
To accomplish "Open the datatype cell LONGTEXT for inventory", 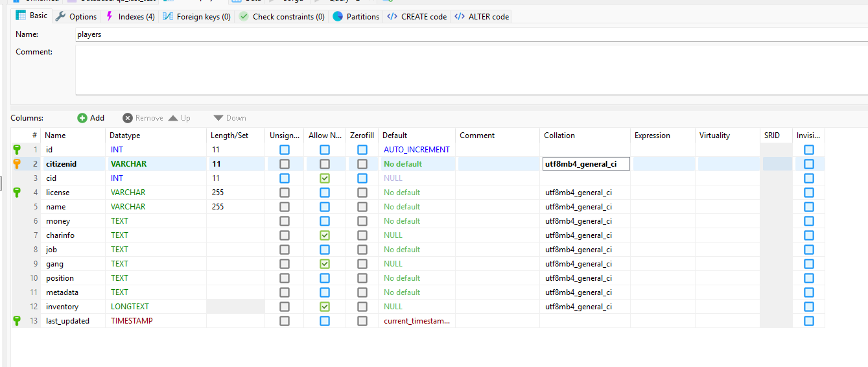I will pyautogui.click(x=130, y=307).
